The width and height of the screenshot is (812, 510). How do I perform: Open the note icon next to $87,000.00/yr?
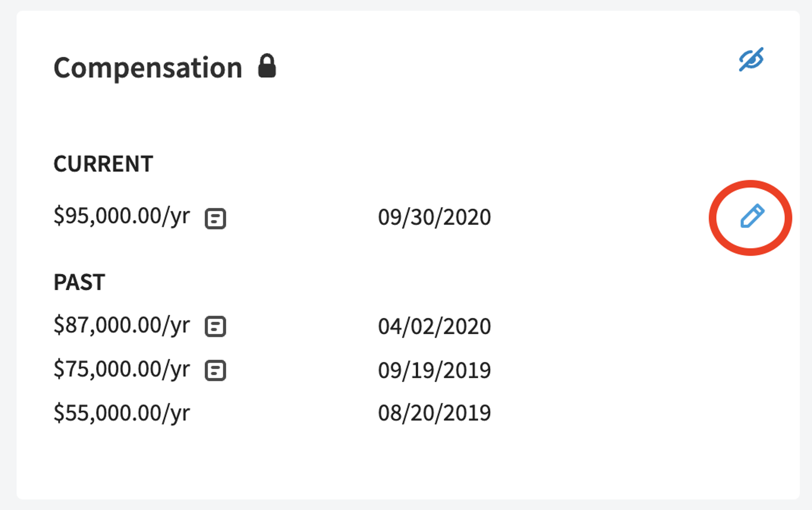pyautogui.click(x=215, y=326)
